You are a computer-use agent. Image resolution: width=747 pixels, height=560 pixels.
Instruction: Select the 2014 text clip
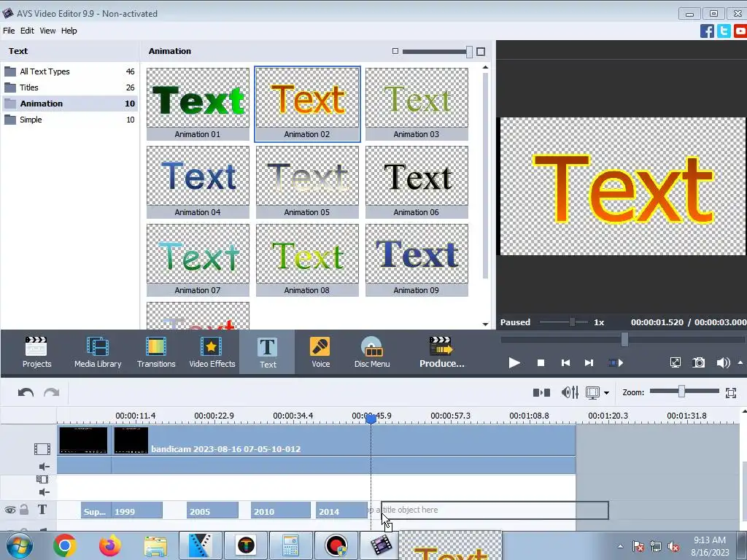point(341,510)
